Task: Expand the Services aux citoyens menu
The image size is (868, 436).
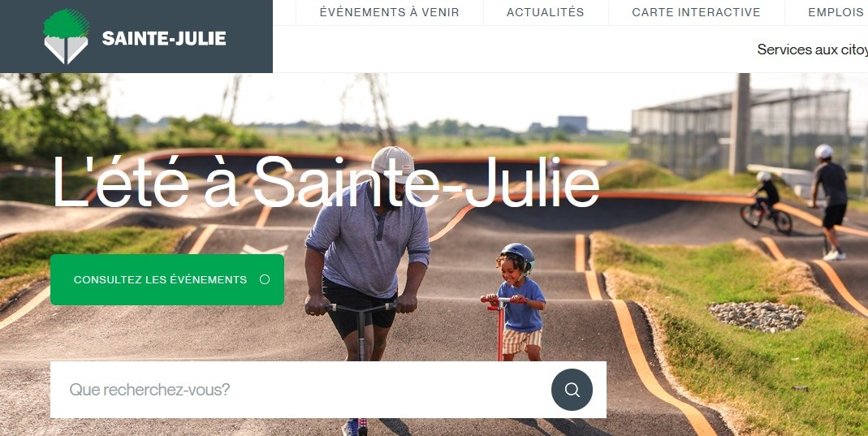Action: click(x=812, y=50)
